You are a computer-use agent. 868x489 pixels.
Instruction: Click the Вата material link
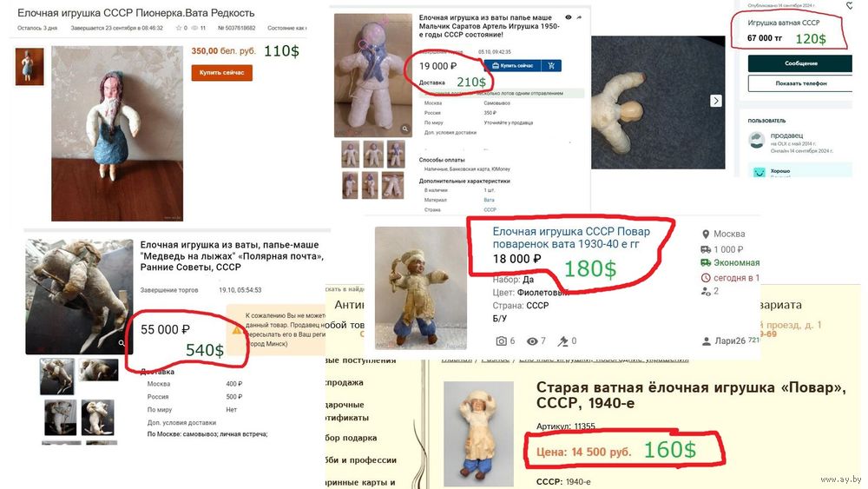pyautogui.click(x=489, y=200)
